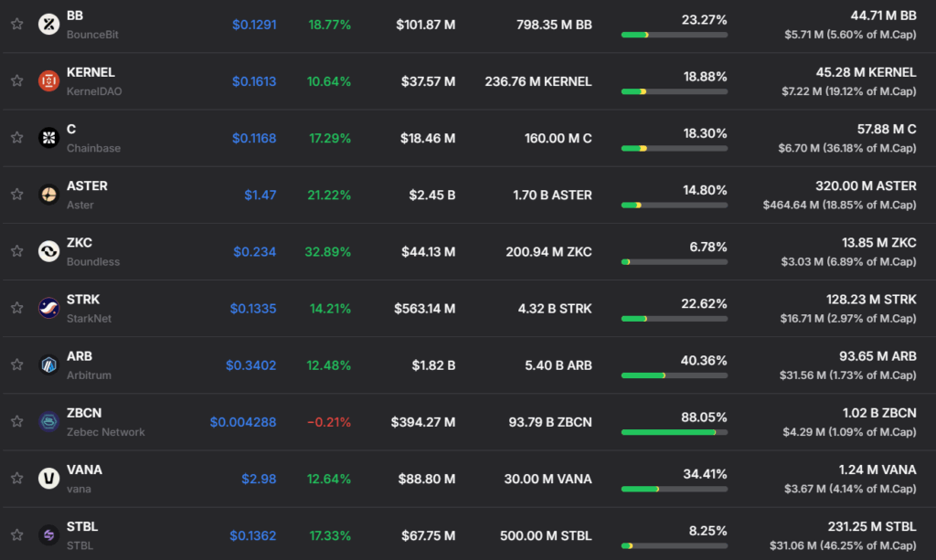
Task: Click the KernelDAO token icon
Action: click(x=48, y=81)
